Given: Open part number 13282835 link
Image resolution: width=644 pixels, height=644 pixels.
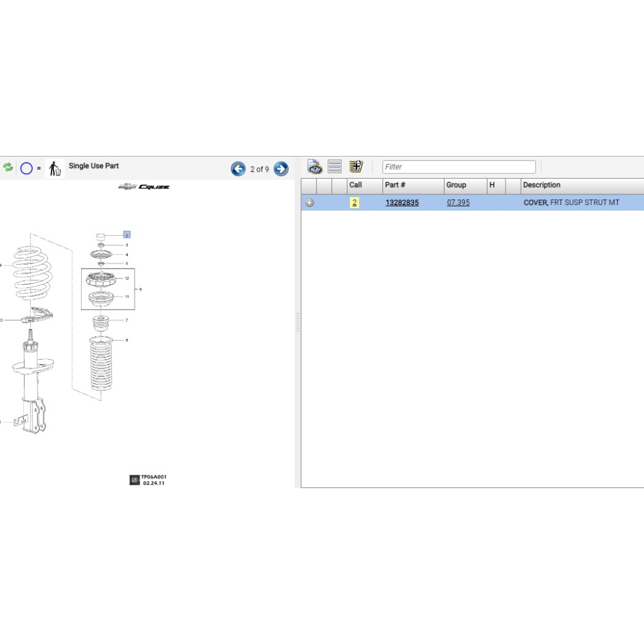Looking at the screenshot, I should 402,203.
